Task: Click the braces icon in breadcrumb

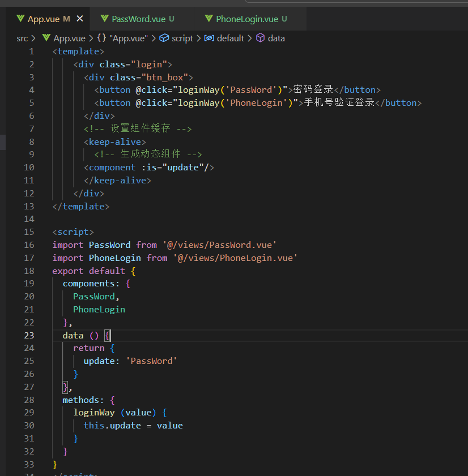Action: [102, 38]
